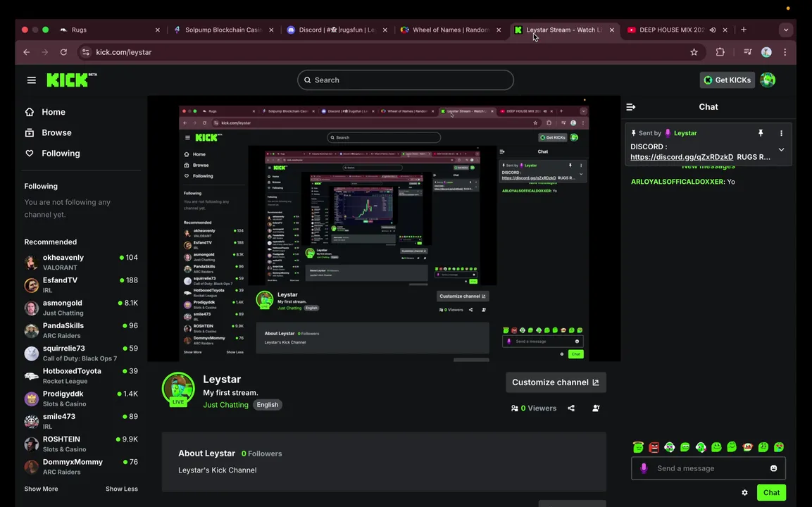
Task: Expand the pinned Discord message chevron
Action: point(781,150)
